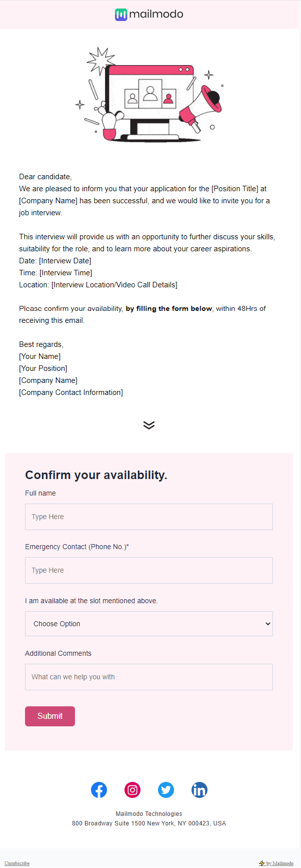Click the bold 'by filling the form below' text
Image resolution: width=301 pixels, height=868 pixels.
pos(169,308)
